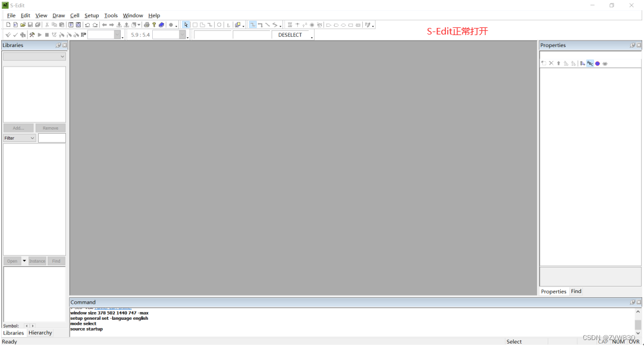
Task: Click the Undo toolbar icon
Action: (87, 25)
